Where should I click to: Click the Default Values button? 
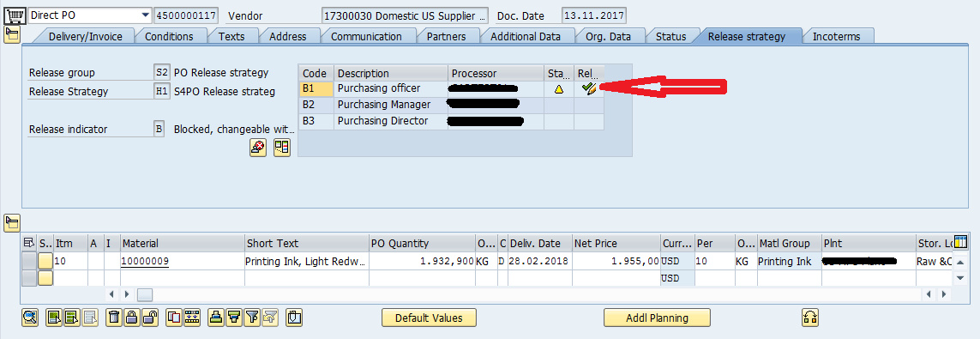(429, 318)
